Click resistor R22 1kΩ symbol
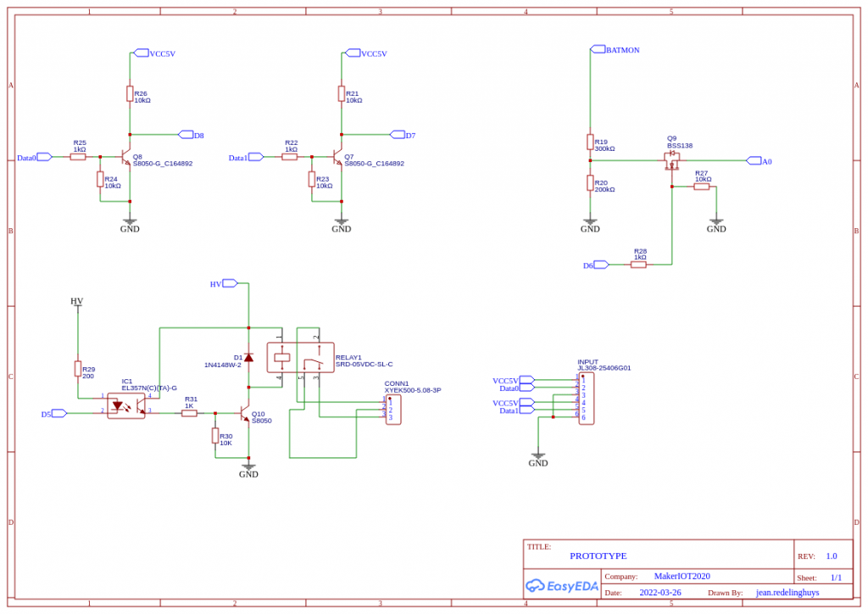 290,157
